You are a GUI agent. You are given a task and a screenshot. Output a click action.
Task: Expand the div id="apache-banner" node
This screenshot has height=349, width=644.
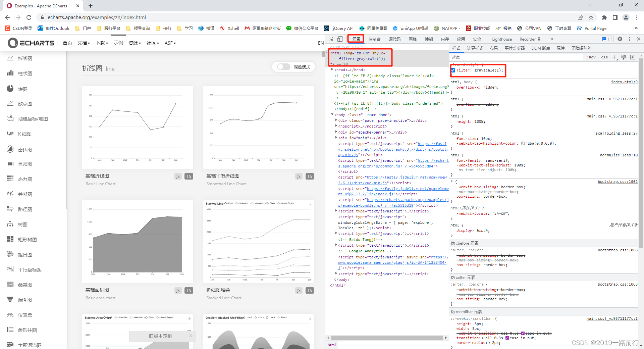point(336,132)
